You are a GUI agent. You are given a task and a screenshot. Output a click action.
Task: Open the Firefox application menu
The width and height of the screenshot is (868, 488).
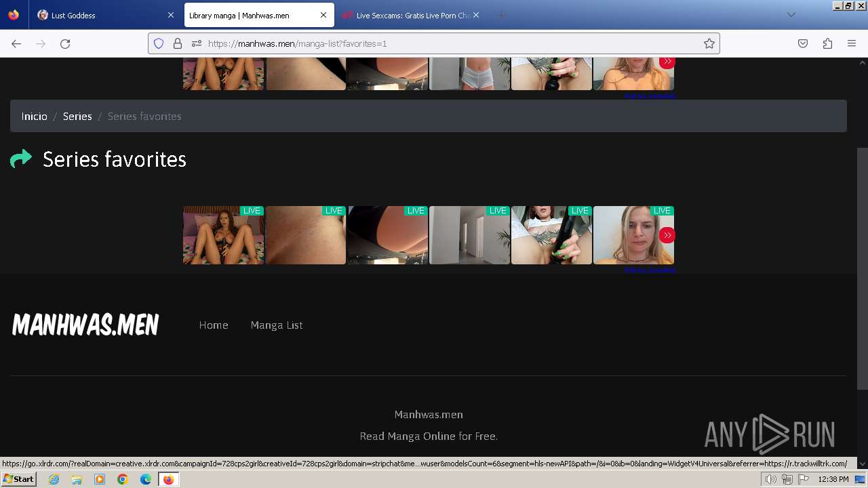click(x=852, y=43)
